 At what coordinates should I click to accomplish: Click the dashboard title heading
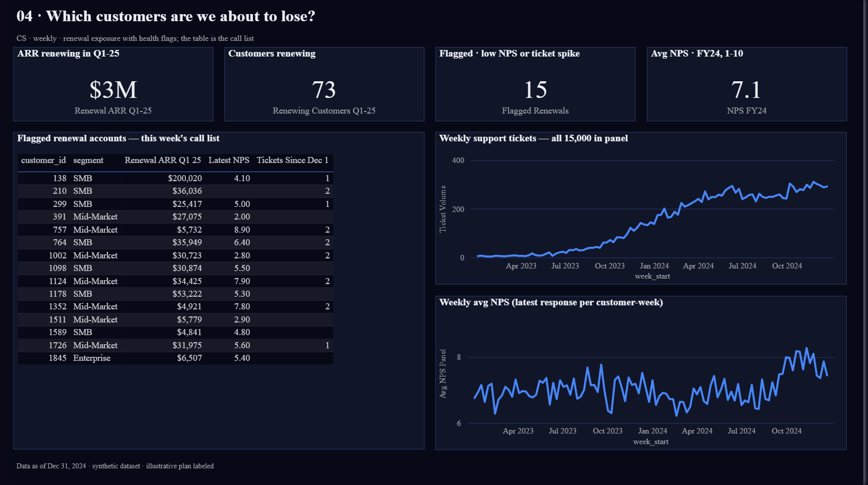click(166, 16)
